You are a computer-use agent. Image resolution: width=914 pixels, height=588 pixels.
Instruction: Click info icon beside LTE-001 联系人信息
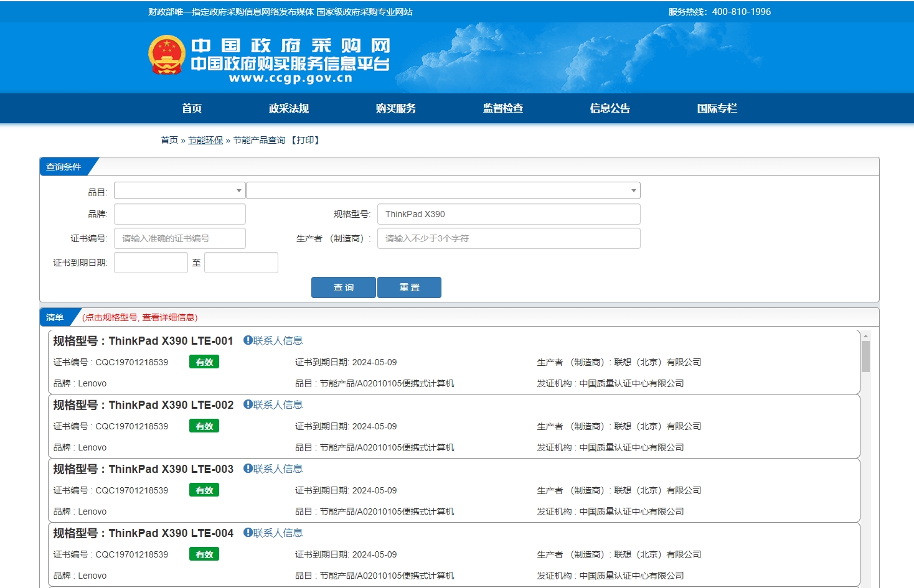tap(247, 340)
